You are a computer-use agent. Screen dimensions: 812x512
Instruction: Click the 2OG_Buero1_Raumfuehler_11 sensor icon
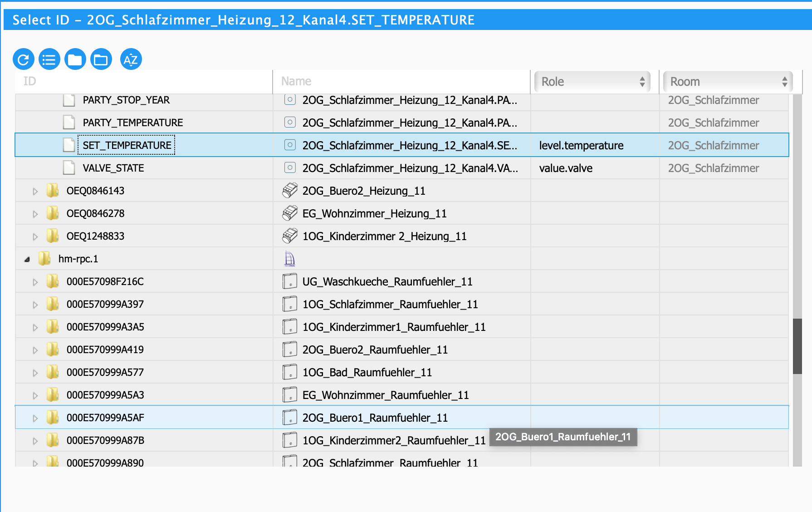tap(290, 418)
